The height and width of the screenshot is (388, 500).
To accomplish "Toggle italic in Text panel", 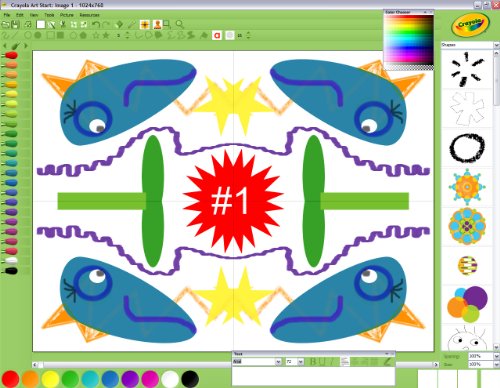I will point(332,361).
